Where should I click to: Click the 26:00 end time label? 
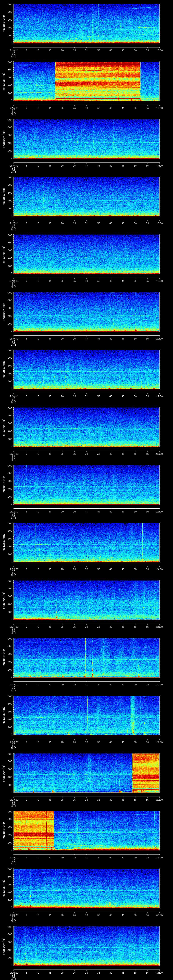click(x=159, y=684)
